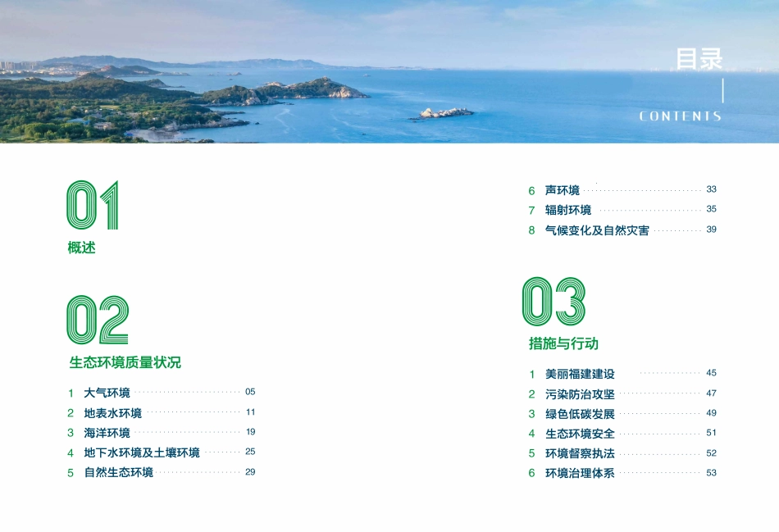Click the large 02 section number
The height and width of the screenshot is (532, 779).
98,320
